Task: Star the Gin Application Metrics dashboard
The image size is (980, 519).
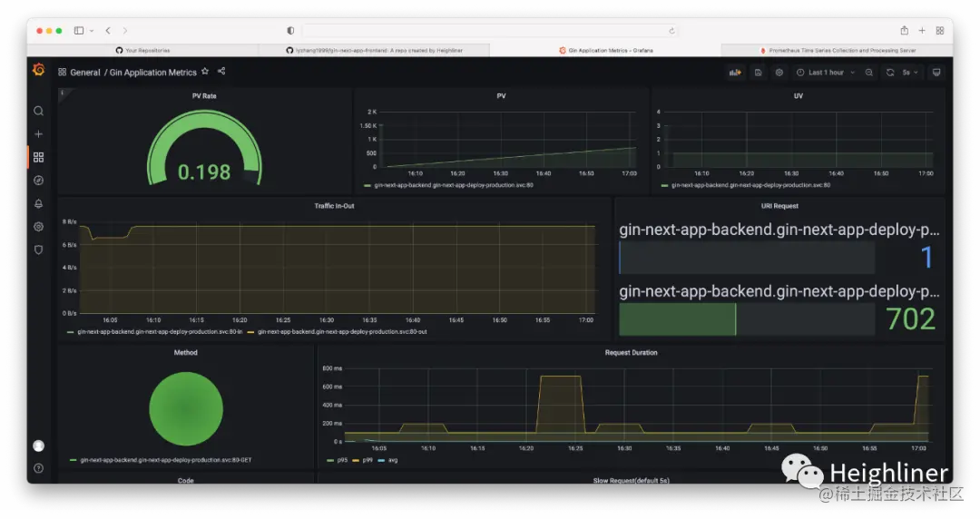Action: point(205,72)
